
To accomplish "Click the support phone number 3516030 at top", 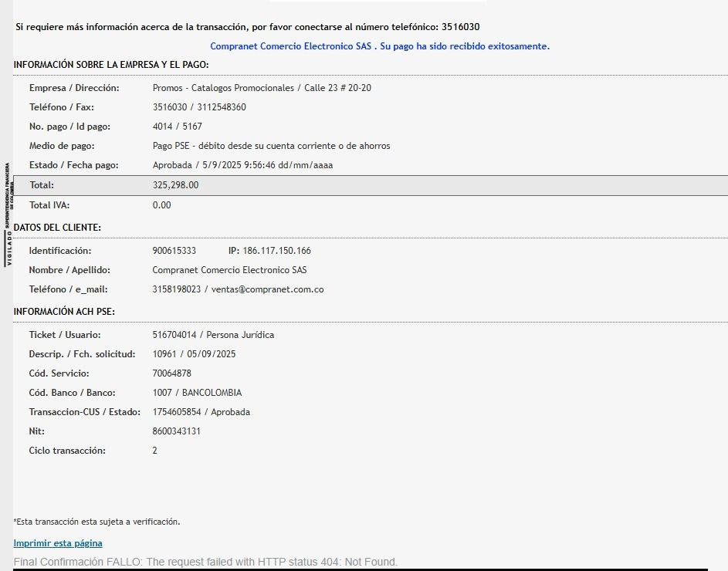I will coord(461,27).
